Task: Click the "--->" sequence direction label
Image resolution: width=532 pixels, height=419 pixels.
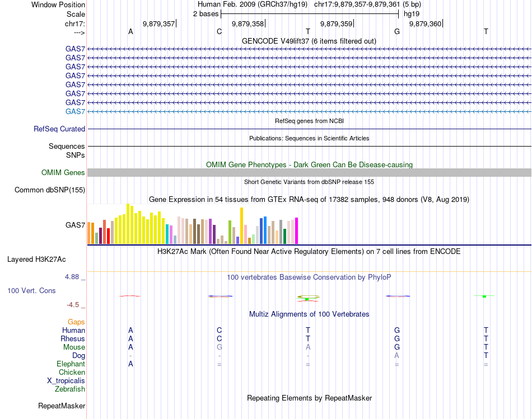Action: [80, 32]
